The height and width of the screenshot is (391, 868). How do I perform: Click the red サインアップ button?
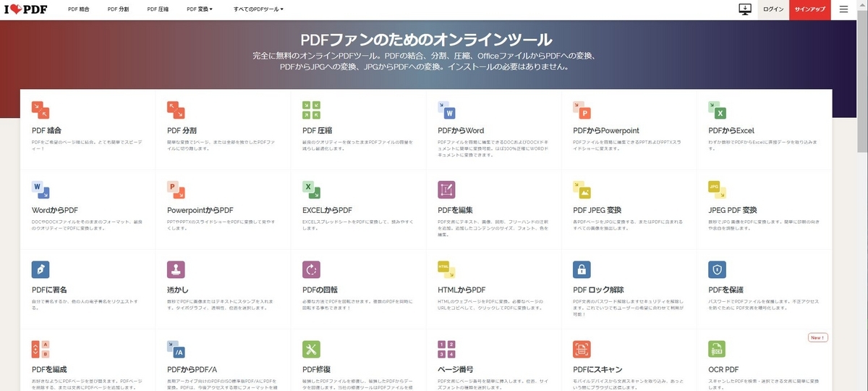tap(809, 9)
